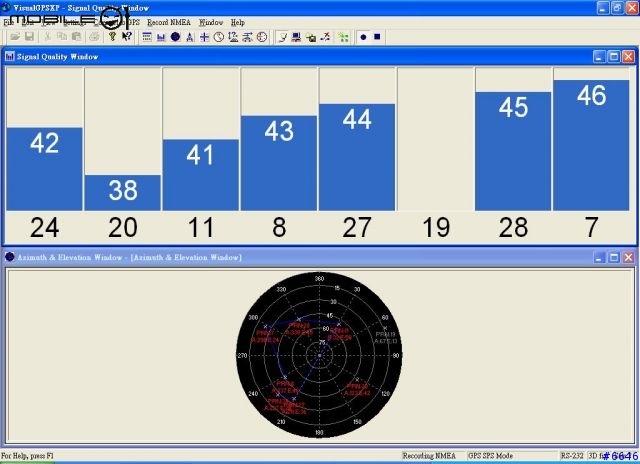Stop recording with square toolbar icon
640x464 pixels.
point(377,37)
